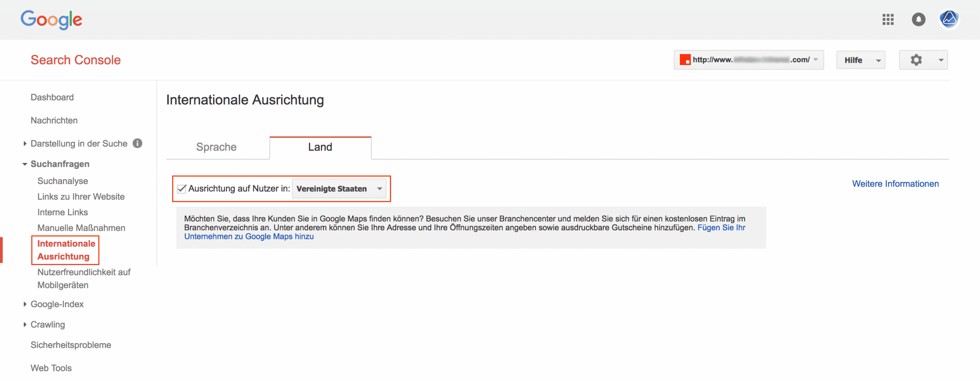Image resolution: width=980 pixels, height=381 pixels.
Task: Click the settings gear icon
Action: (916, 60)
